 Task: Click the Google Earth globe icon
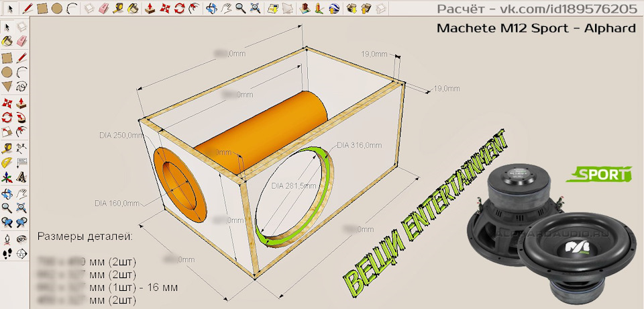pos(335,8)
